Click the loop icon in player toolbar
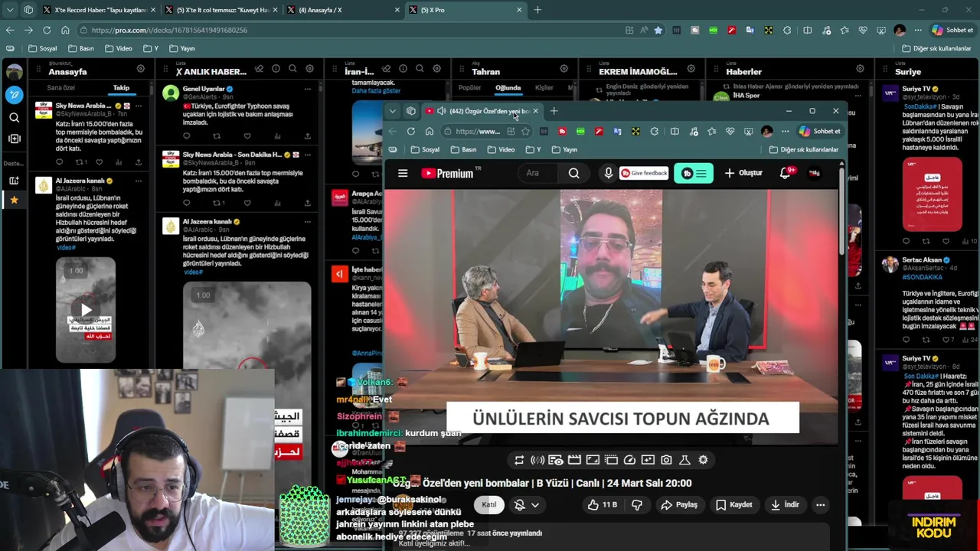Image resolution: width=980 pixels, height=551 pixels. tap(519, 460)
